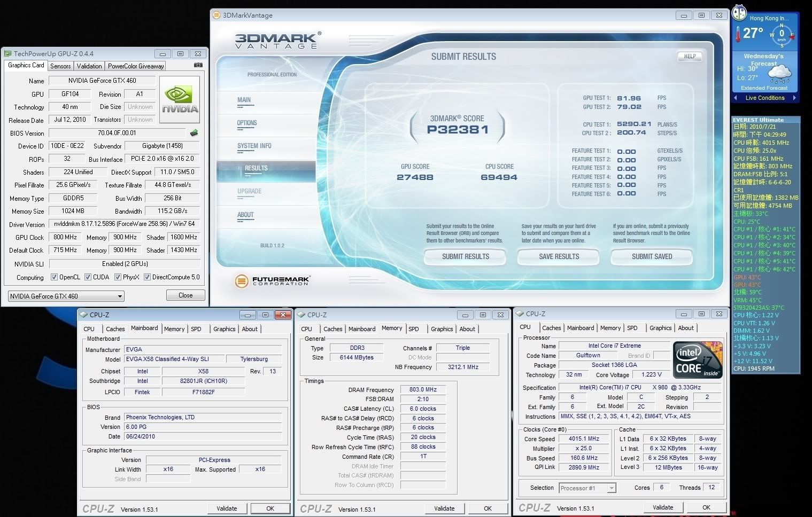Open PowerColor Giveaway tab in GPU-Z
Screen dimensions: 812x517
(x=136, y=66)
